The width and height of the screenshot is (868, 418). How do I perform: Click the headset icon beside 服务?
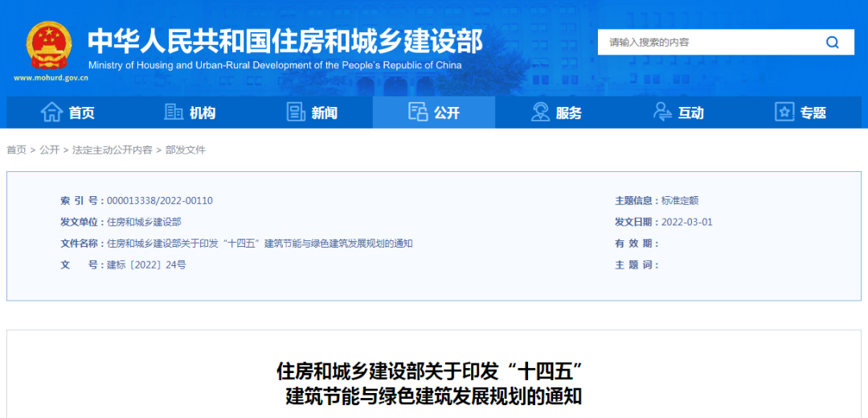click(540, 113)
